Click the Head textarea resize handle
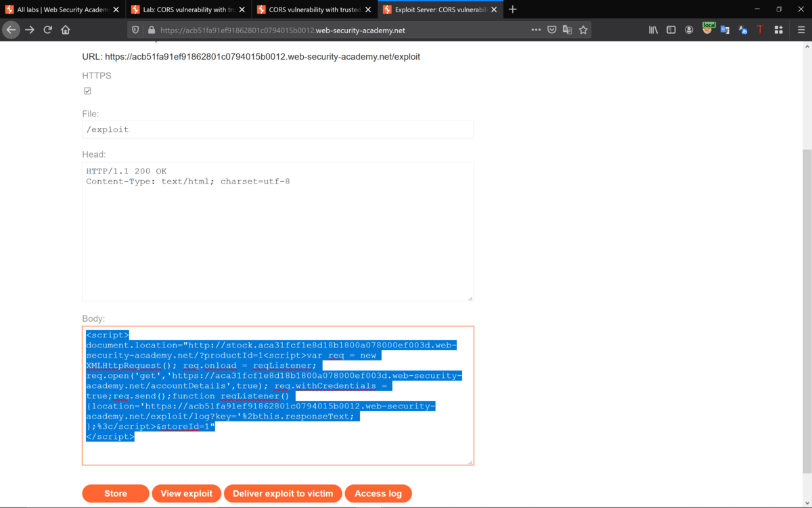The width and height of the screenshot is (812, 508). pos(470,297)
